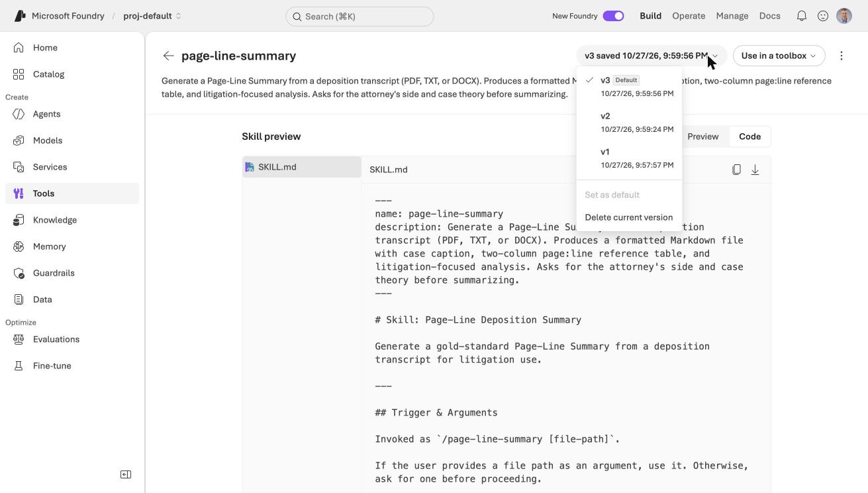Collapse the v3 saved version dropdown
Image resolution: width=868 pixels, height=493 pixels.
[x=651, y=56]
